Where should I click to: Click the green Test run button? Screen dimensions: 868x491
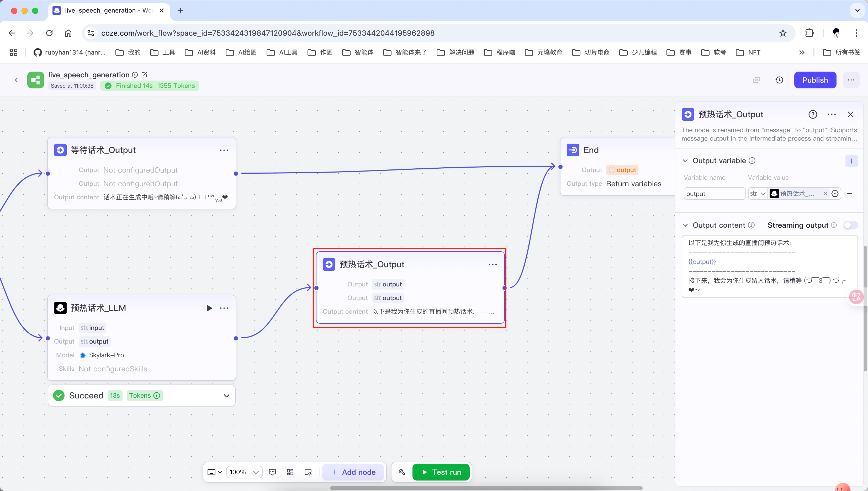pos(441,472)
